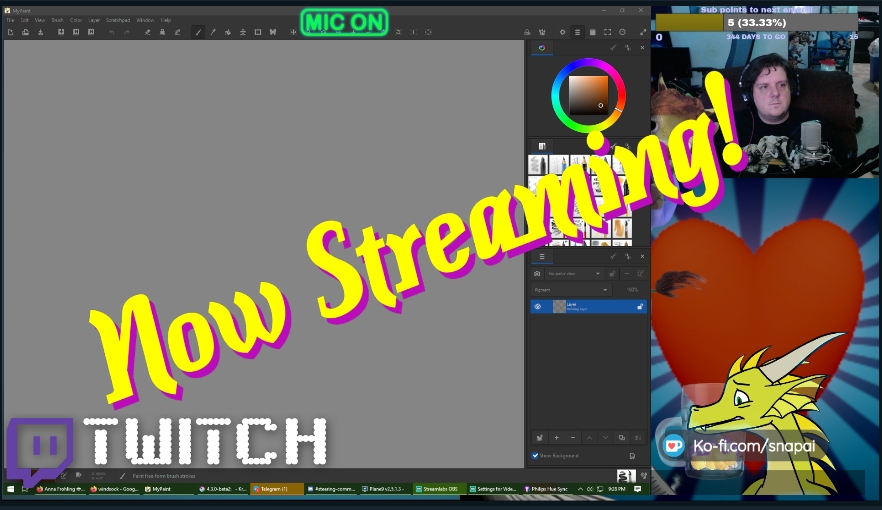882x510 pixels.
Task: Undo the last brush stroke
Action: (x=111, y=32)
